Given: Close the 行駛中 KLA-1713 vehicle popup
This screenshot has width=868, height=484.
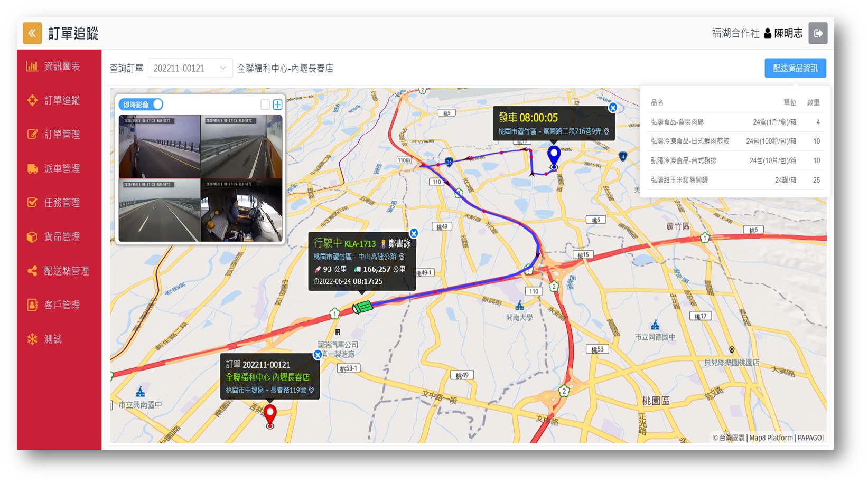Looking at the screenshot, I should (414, 233).
